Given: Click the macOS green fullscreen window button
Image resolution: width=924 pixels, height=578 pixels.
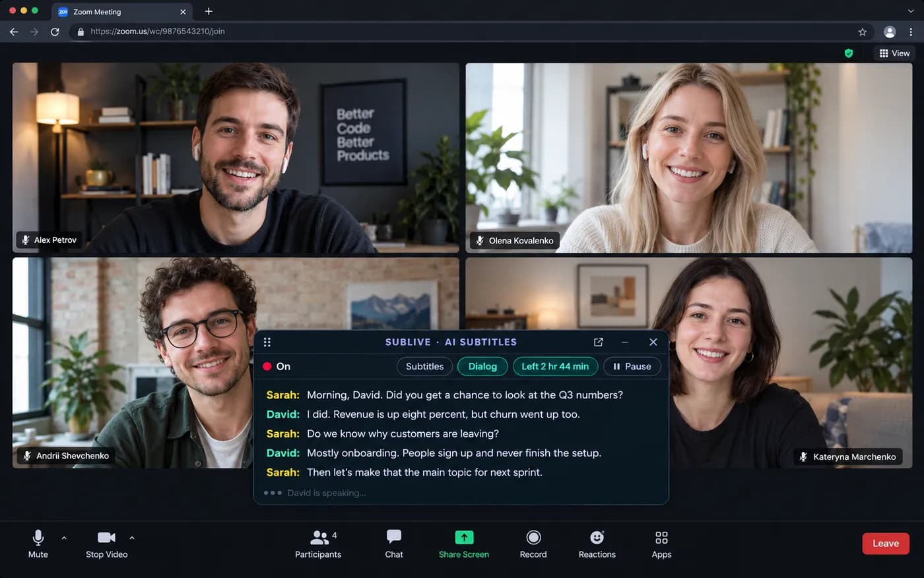Looking at the screenshot, I should point(35,11).
